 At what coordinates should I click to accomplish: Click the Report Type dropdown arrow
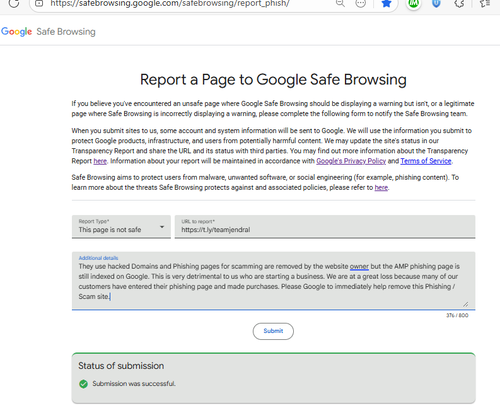pos(162,227)
